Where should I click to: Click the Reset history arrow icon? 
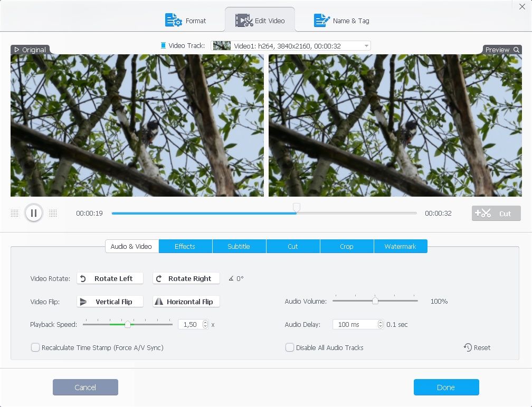468,347
